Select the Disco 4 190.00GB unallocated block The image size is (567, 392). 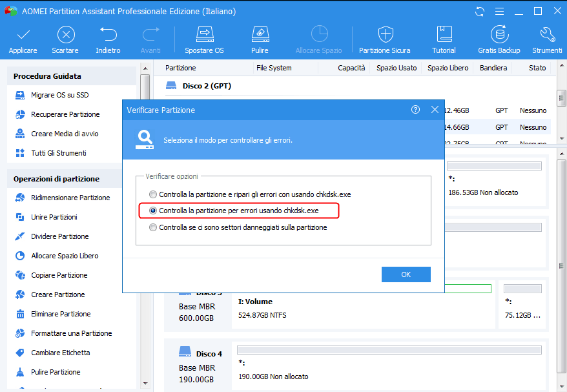point(389,366)
